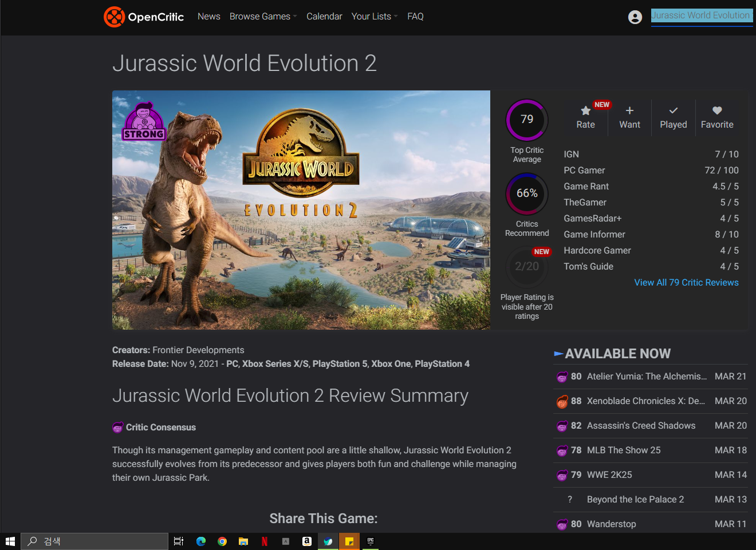Click the 79 Top Critic Average circle
756x550 pixels.
click(527, 120)
